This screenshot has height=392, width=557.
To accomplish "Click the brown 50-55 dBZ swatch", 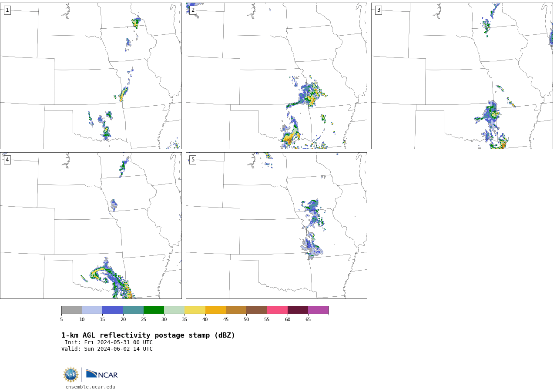I will pos(256,310).
